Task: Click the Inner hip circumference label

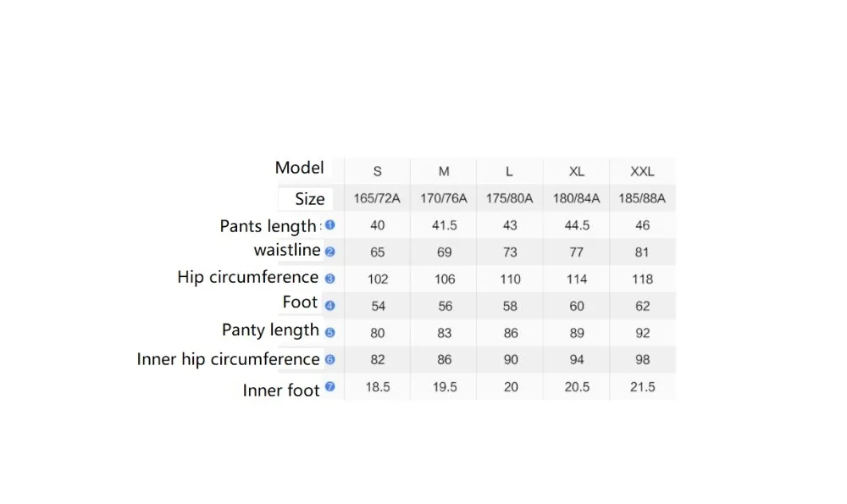Action: [x=229, y=359]
